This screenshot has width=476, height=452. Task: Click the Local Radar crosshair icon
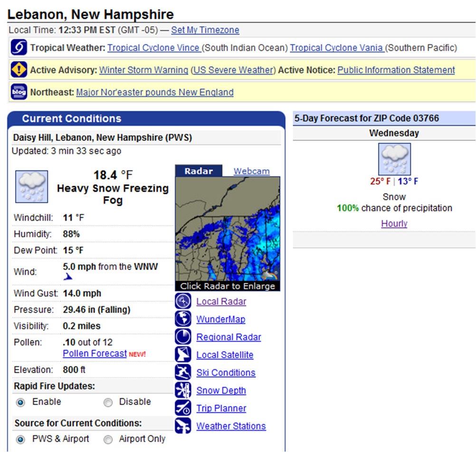(183, 301)
